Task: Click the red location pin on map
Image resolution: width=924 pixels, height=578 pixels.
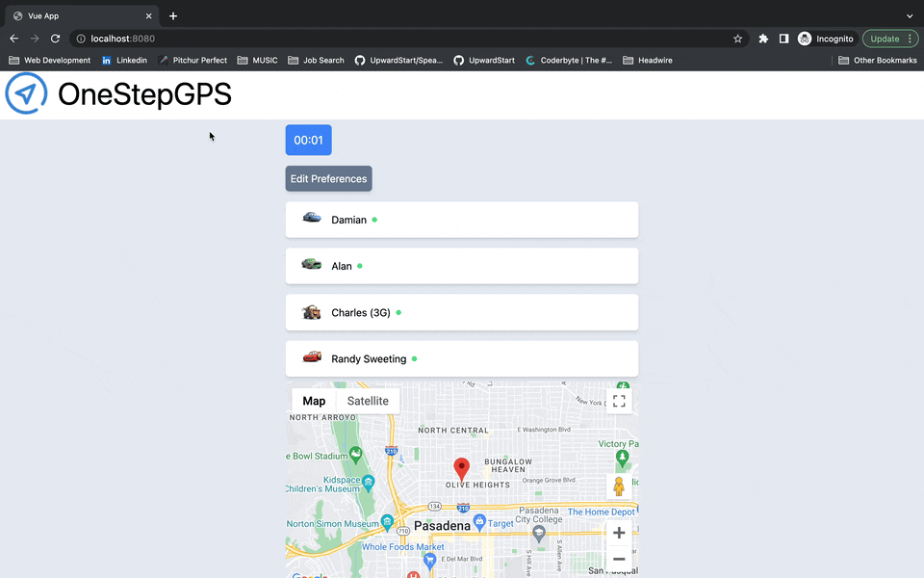Action: 462,469
